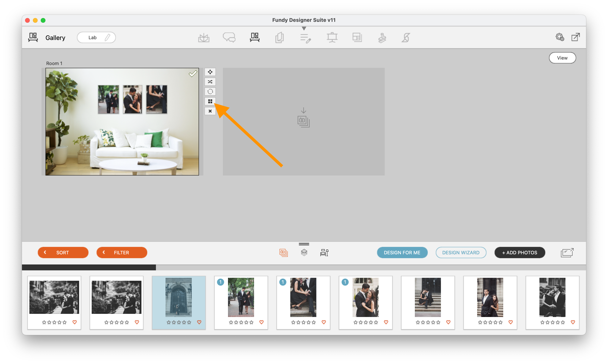Image resolution: width=608 pixels, height=364 pixels.
Task: Click usage badge 1 on park walking photo
Action: click(221, 282)
